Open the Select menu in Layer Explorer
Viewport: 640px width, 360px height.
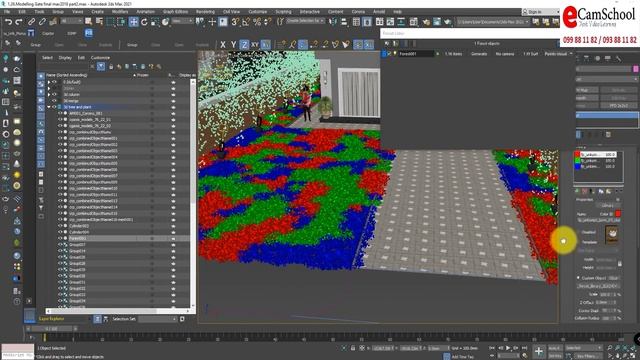[47, 58]
